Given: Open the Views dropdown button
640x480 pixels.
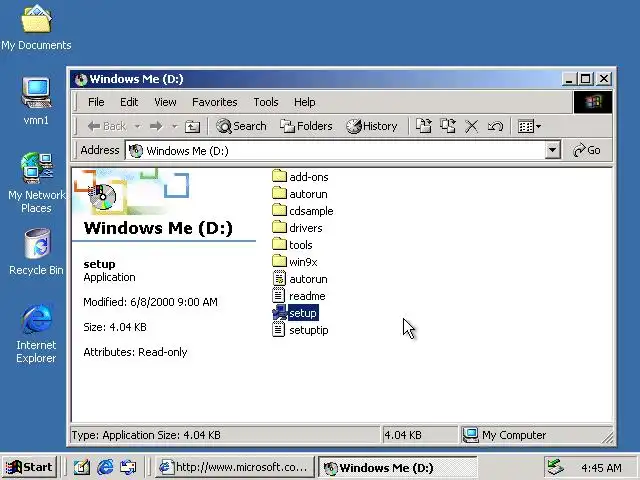Looking at the screenshot, I should pos(529,126).
